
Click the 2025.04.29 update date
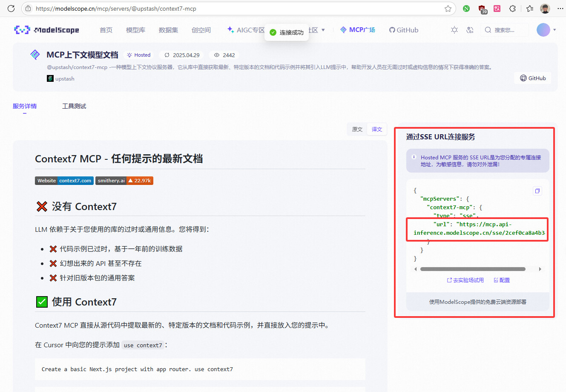[182, 55]
